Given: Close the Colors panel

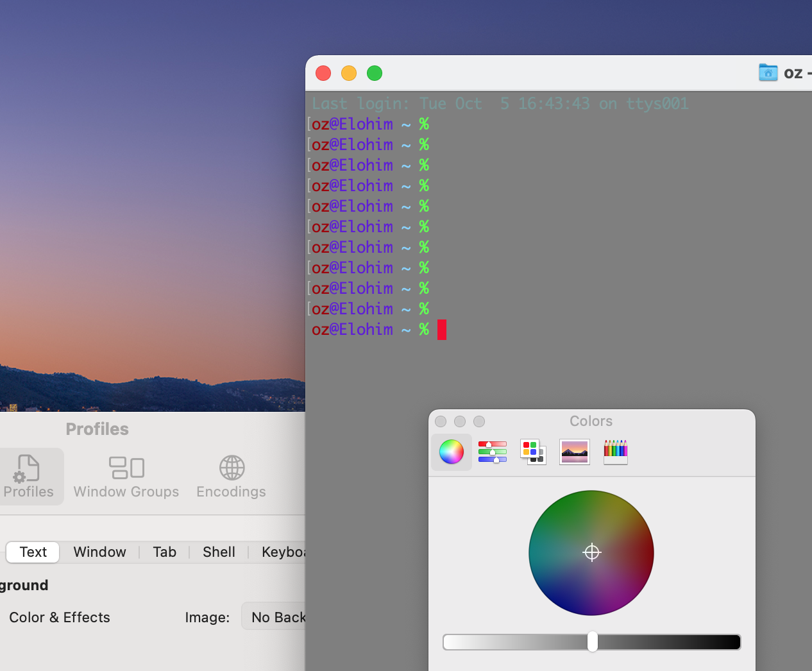Looking at the screenshot, I should tap(441, 421).
